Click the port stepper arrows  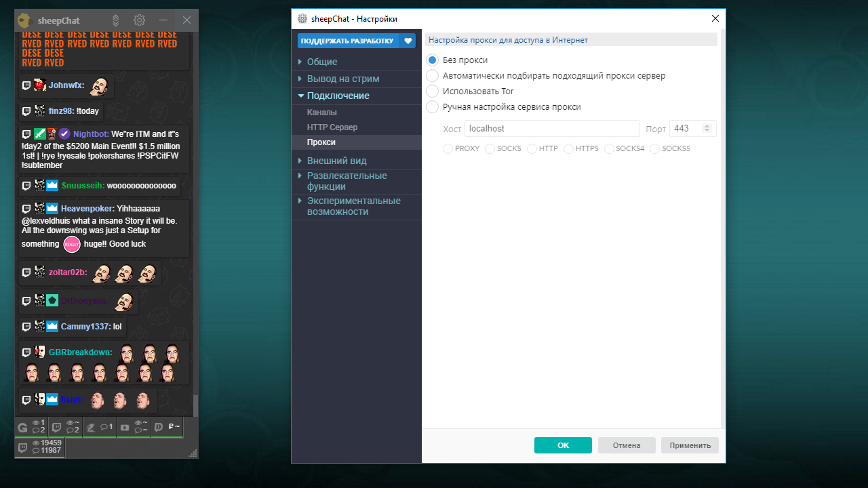pos(707,128)
